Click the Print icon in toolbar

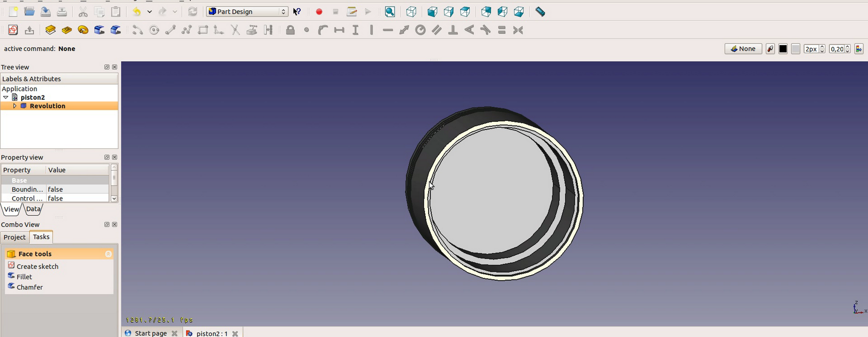pos(62,11)
